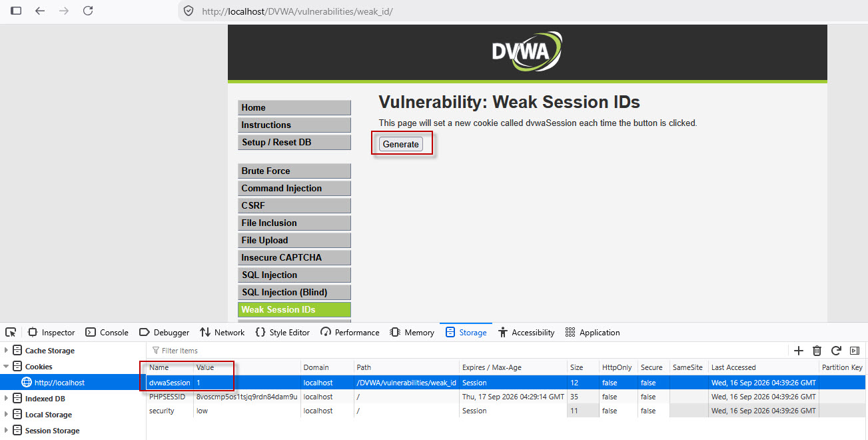Open the File Upload page

click(x=294, y=240)
